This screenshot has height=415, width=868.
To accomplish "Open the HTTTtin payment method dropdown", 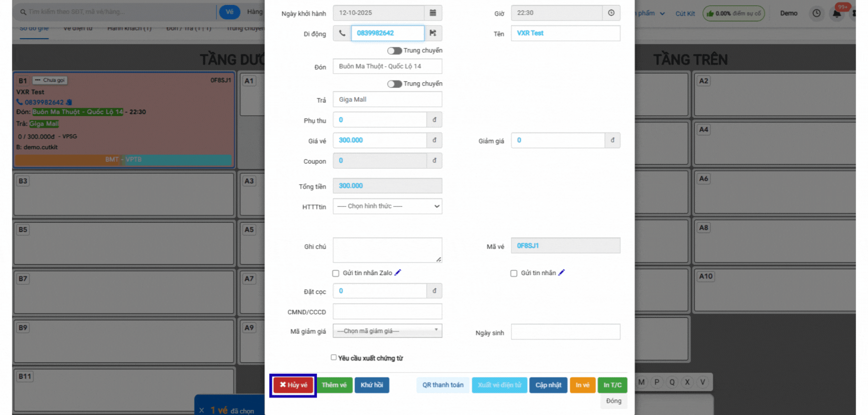I will pyautogui.click(x=387, y=206).
